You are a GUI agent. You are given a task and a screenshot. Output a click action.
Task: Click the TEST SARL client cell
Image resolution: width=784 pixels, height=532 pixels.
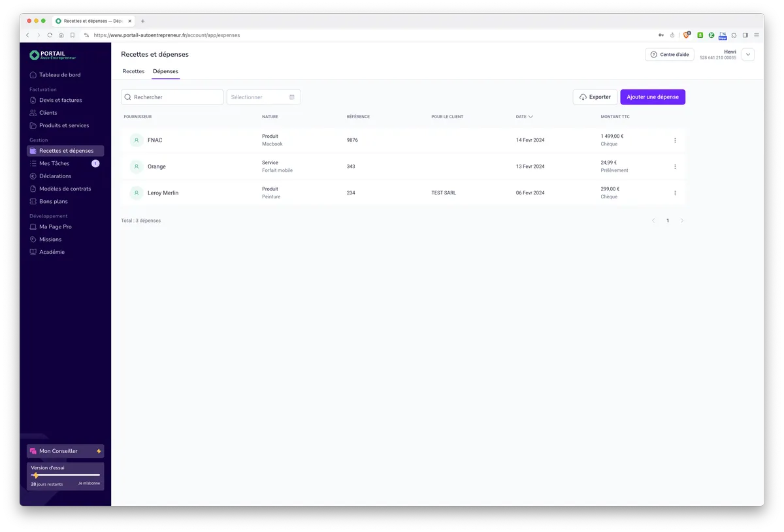[444, 193]
